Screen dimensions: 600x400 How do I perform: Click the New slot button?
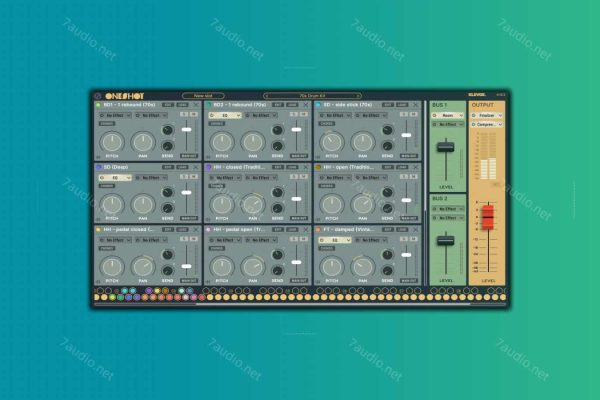coord(203,96)
